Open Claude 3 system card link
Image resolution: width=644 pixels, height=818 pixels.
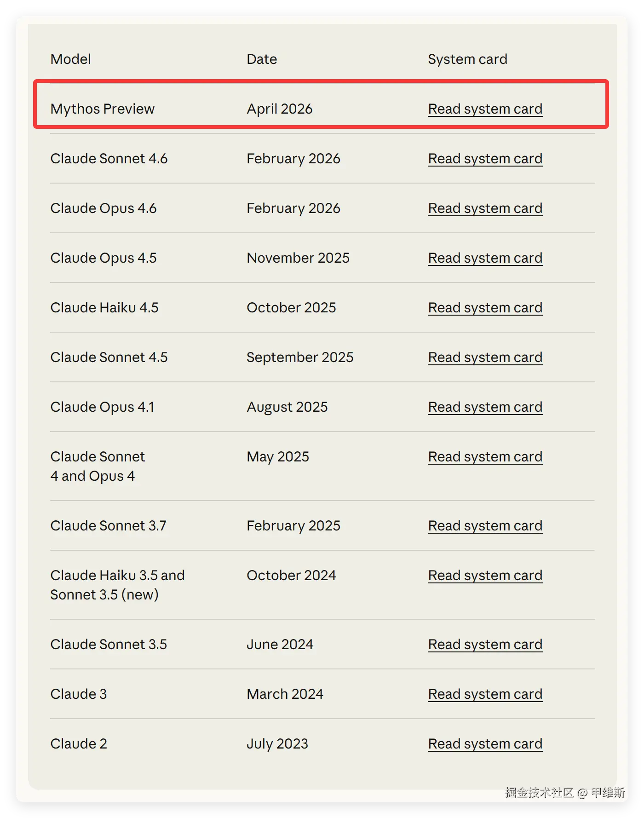point(485,694)
